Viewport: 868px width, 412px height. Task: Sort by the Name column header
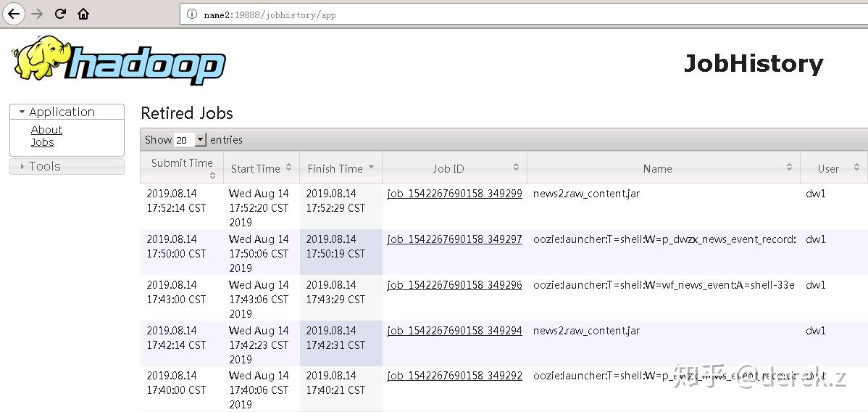pyautogui.click(x=664, y=168)
